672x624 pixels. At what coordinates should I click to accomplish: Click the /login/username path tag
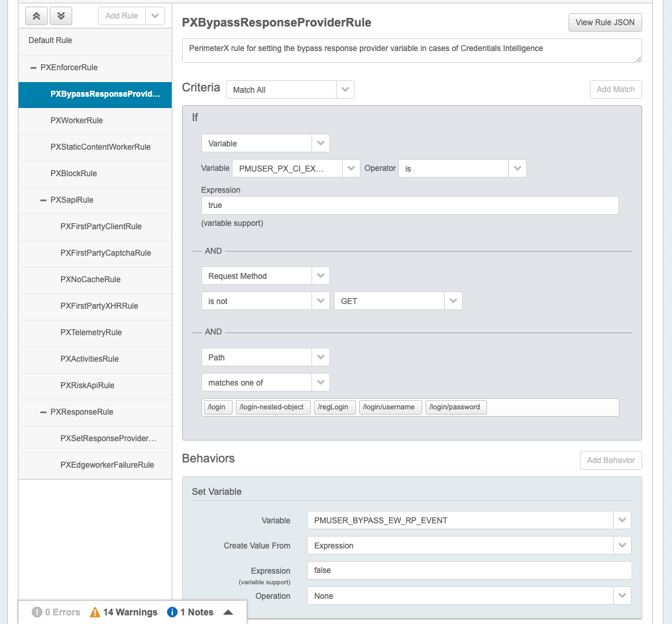point(390,407)
